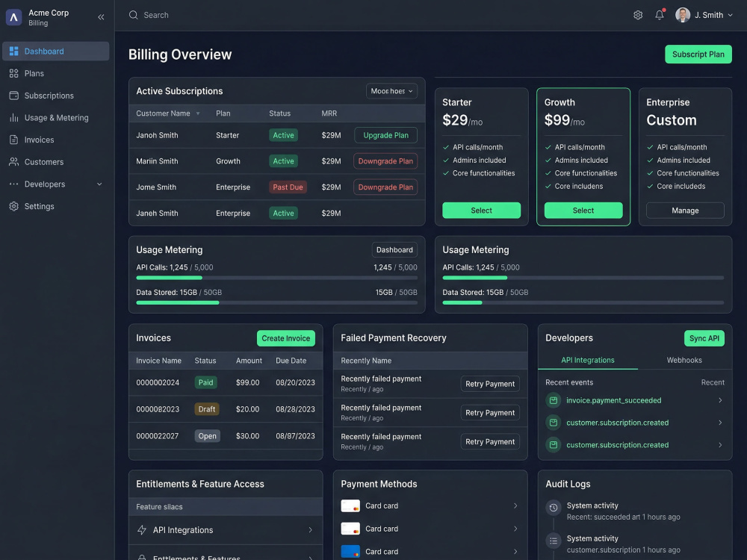Click last customer.subscription.created event icon
The image size is (747, 560).
click(553, 445)
